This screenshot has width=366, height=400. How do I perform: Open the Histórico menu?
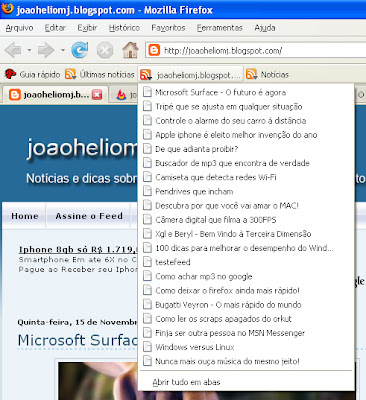tap(124, 28)
